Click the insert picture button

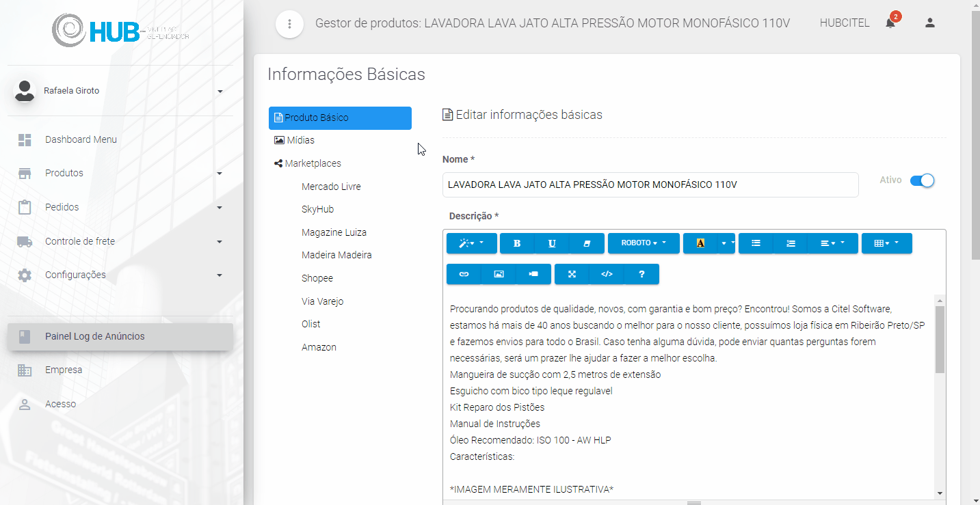coord(499,274)
